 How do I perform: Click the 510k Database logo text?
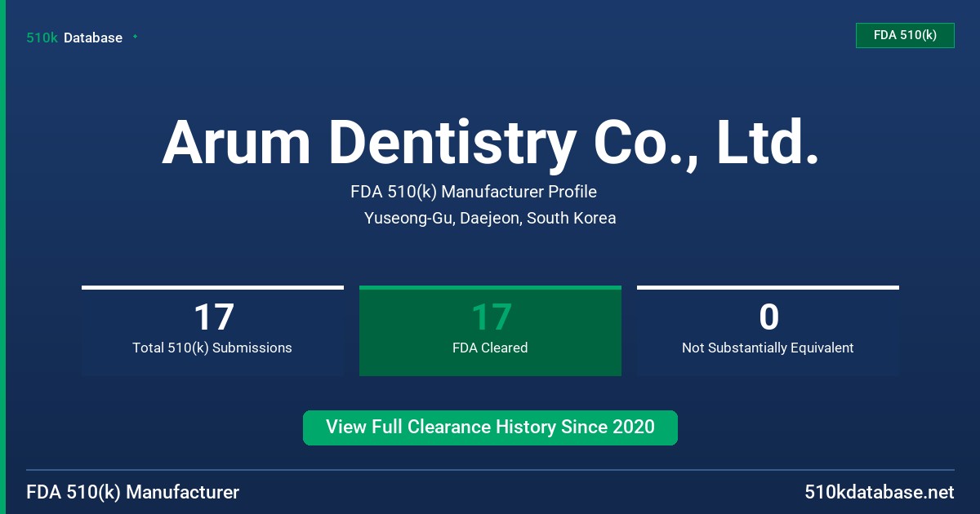(x=74, y=38)
